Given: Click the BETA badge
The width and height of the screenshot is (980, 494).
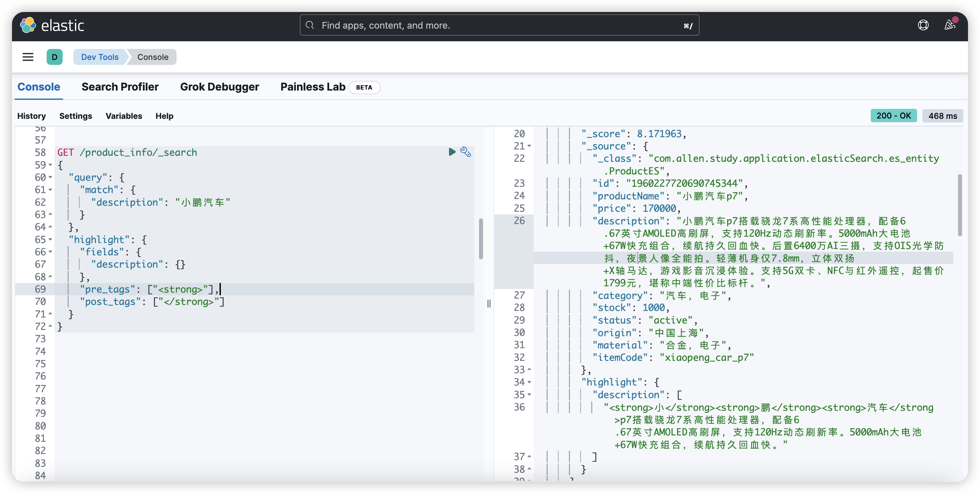Looking at the screenshot, I should pyautogui.click(x=364, y=88).
